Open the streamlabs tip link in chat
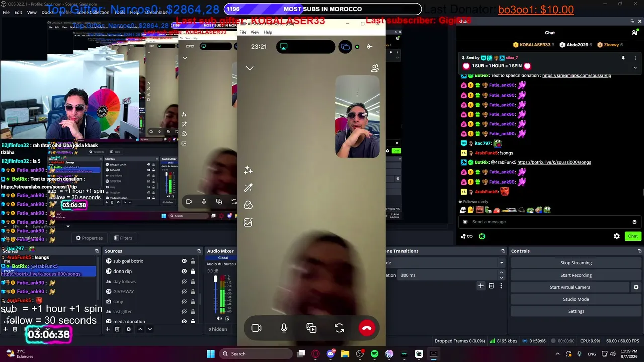This screenshot has height=362, width=644. click(577, 76)
